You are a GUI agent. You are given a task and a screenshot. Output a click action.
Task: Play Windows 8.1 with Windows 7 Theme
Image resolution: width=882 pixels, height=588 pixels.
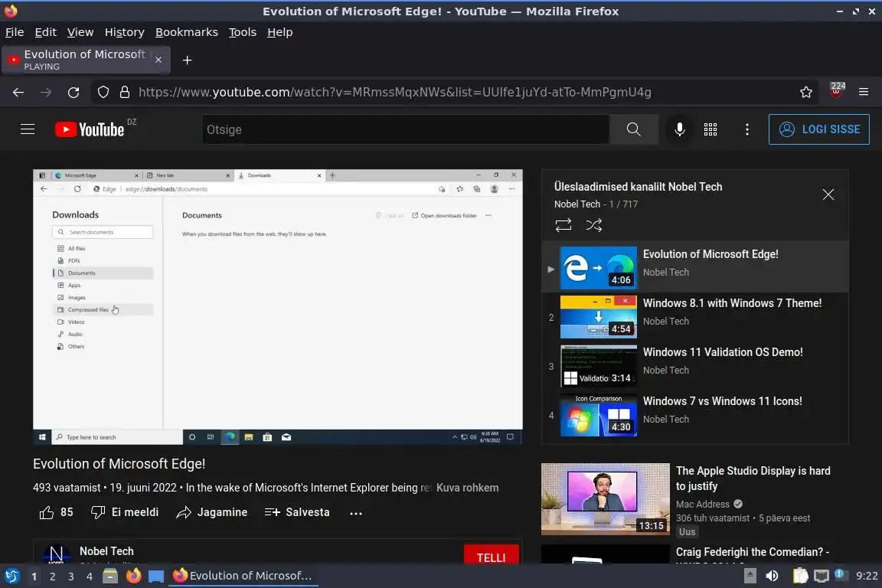pyautogui.click(x=695, y=317)
